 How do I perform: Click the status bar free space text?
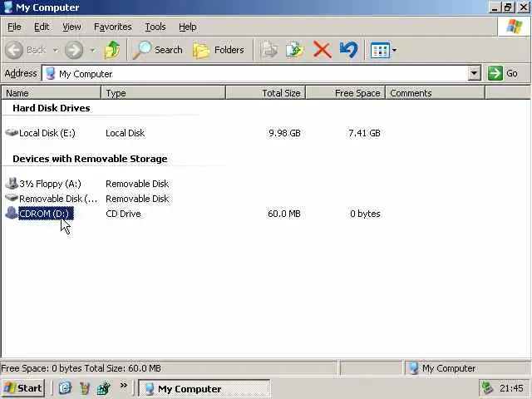[81, 368]
